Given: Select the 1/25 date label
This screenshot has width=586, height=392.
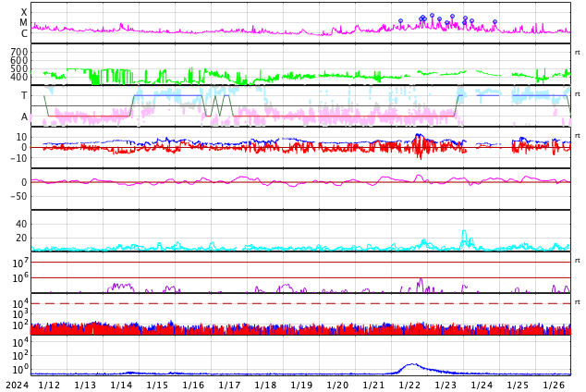Looking at the screenshot, I should pos(518,385).
